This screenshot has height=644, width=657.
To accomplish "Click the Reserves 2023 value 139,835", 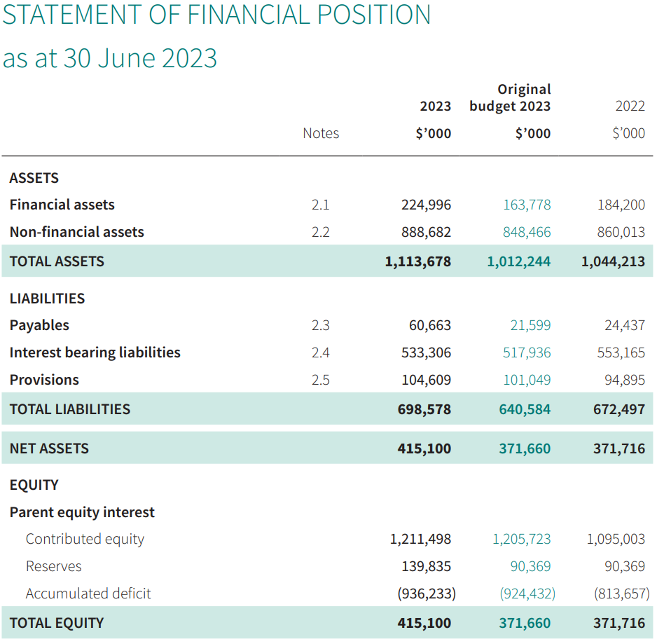I will point(426,566).
